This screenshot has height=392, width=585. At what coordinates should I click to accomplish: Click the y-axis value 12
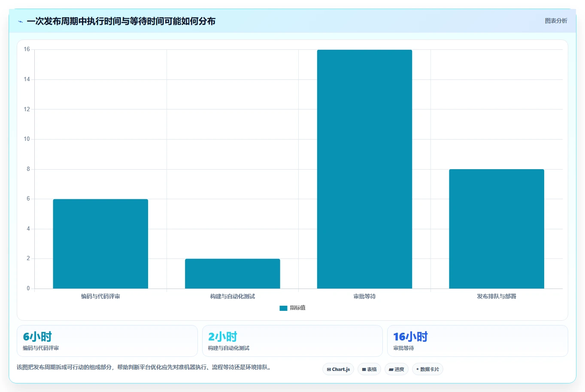click(27, 109)
